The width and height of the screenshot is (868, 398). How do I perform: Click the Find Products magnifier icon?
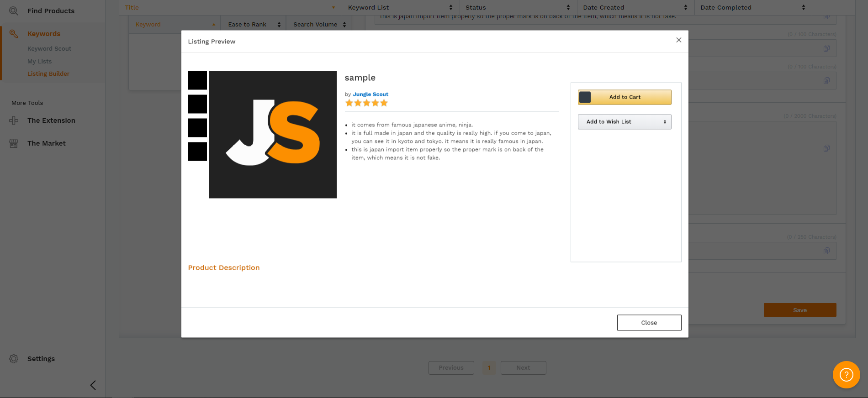(x=14, y=11)
